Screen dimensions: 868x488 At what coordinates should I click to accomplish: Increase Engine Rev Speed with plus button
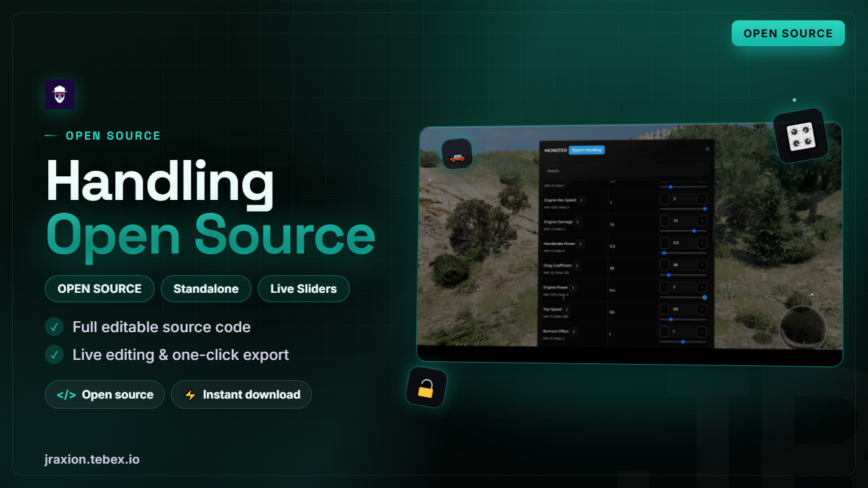(702, 199)
